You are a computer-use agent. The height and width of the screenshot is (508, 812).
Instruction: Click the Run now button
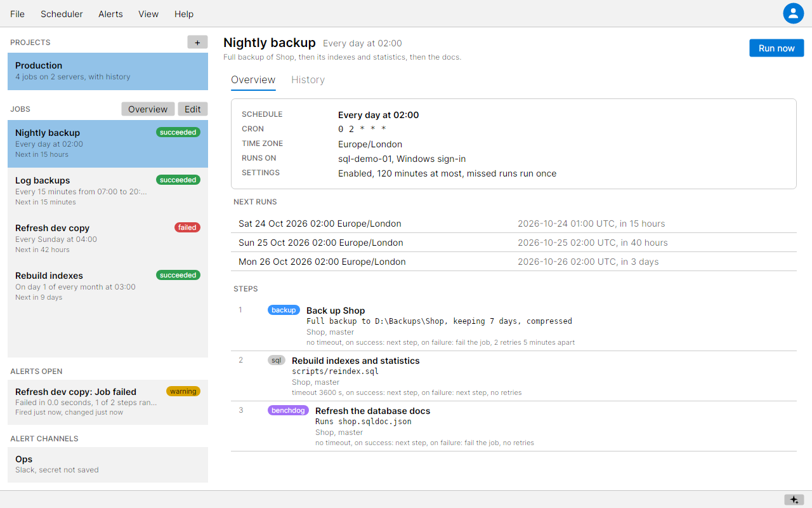pos(776,48)
